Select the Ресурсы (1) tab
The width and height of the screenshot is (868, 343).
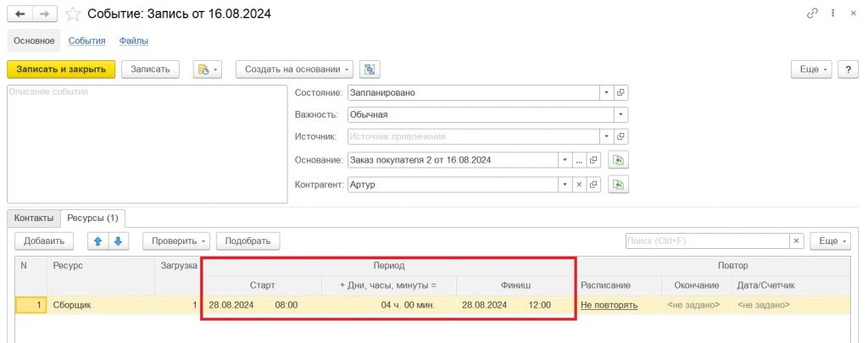pyautogui.click(x=93, y=218)
